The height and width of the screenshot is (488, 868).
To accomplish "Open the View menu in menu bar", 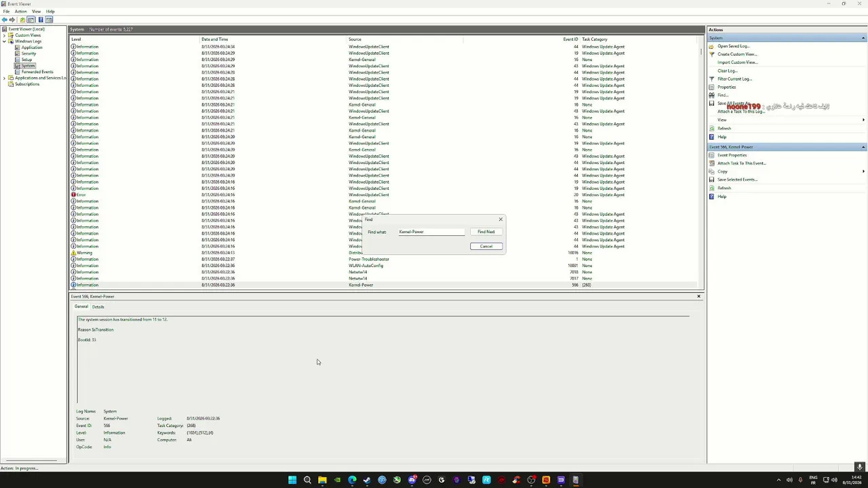I will (37, 12).
